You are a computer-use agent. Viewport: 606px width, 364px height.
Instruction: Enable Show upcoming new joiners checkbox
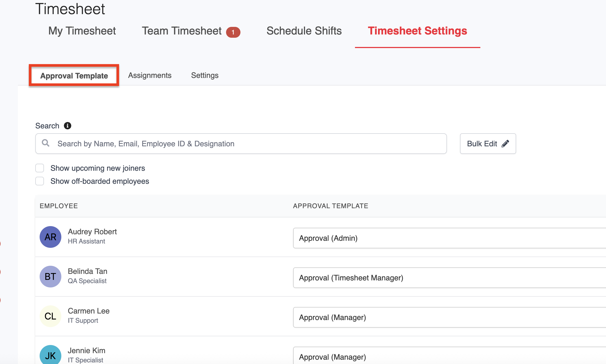pyautogui.click(x=40, y=168)
